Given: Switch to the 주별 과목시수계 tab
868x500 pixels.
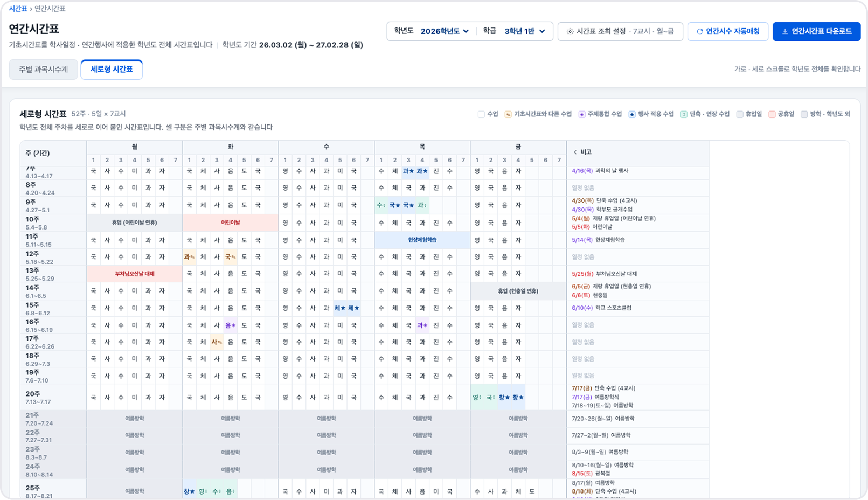Looking at the screenshot, I should click(x=44, y=70).
